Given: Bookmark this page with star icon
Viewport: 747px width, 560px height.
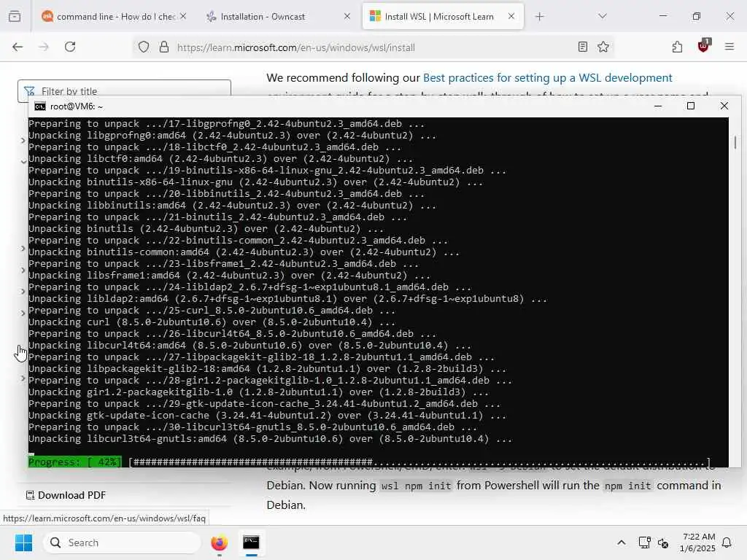Looking at the screenshot, I should point(603,47).
